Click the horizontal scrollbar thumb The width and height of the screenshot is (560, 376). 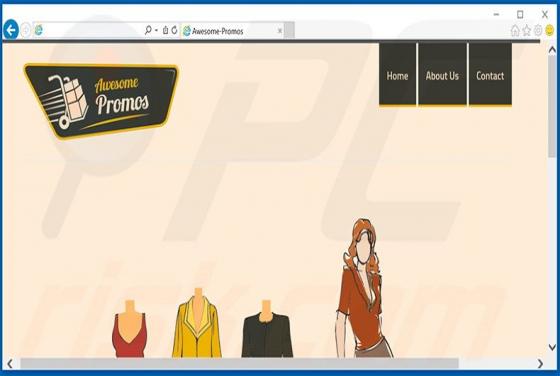239,364
